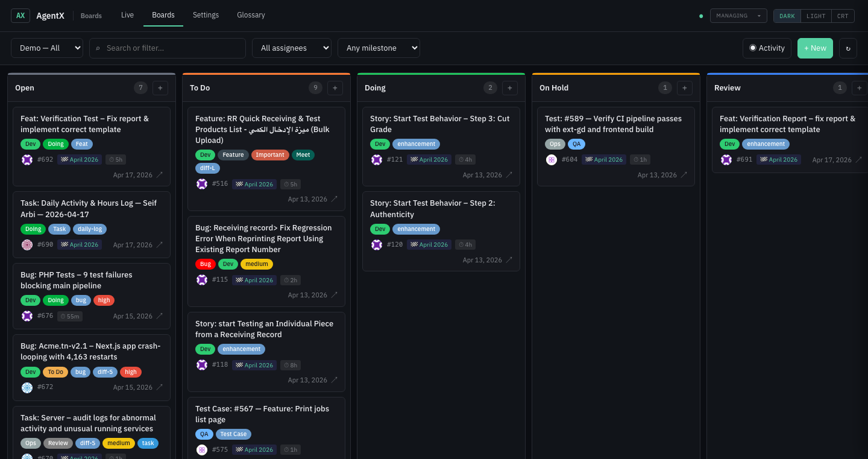Image resolution: width=868 pixels, height=459 pixels.
Task: Go to the Live tab
Action: pos(127,15)
